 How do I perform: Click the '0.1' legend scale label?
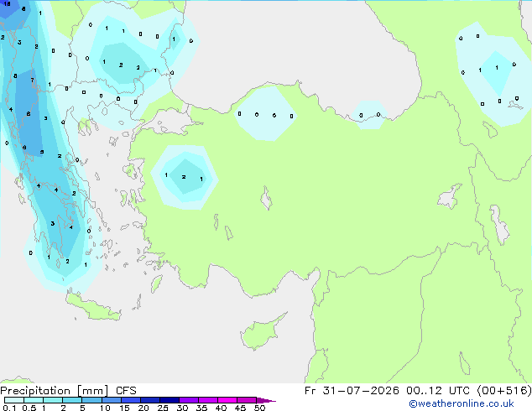click(x=9, y=408)
